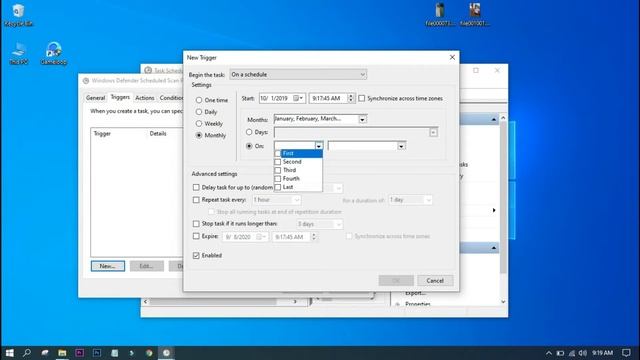640x360 pixels.
Task: Tick the Last checkbox in the list
Action: tap(278, 187)
